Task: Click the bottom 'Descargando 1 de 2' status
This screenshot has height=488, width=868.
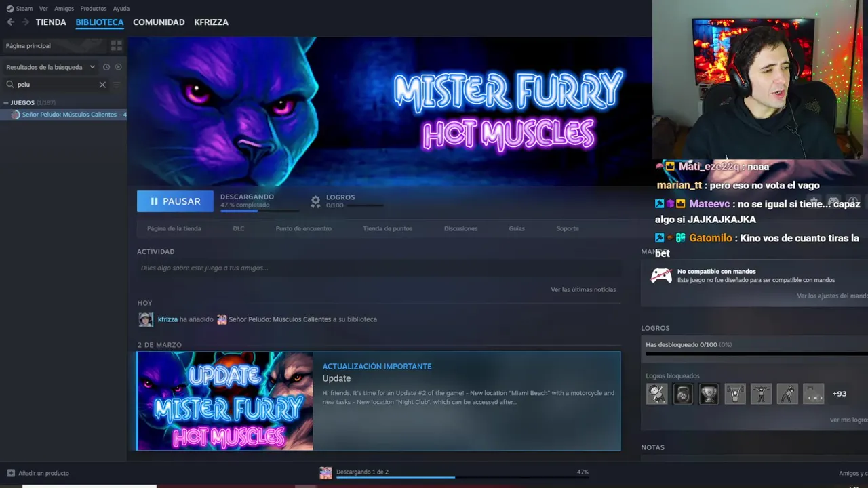Action: click(362, 472)
